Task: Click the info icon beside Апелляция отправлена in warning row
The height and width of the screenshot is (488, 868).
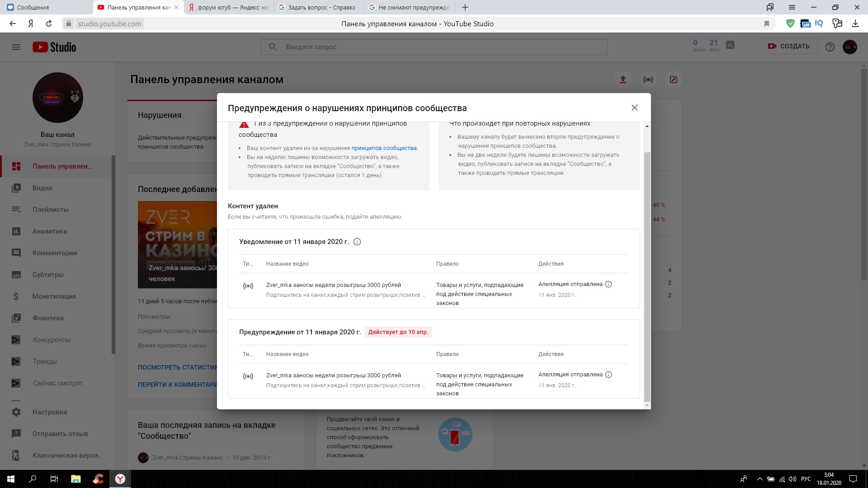Action: [609, 375]
